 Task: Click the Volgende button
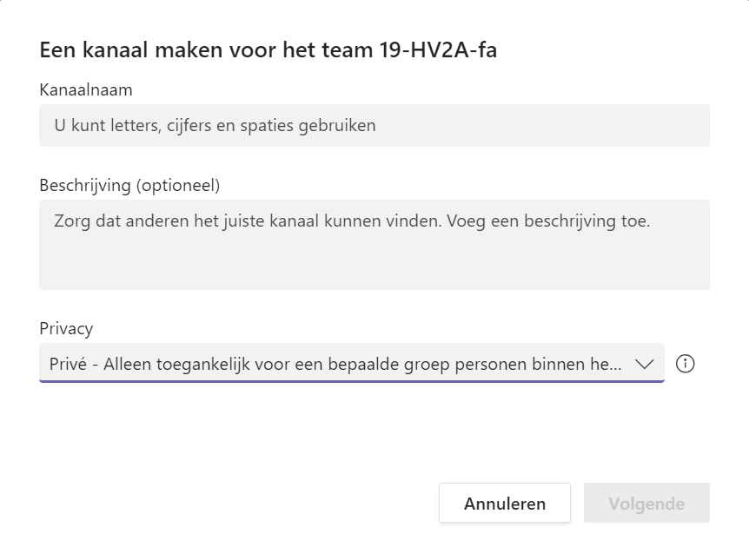[x=646, y=504]
